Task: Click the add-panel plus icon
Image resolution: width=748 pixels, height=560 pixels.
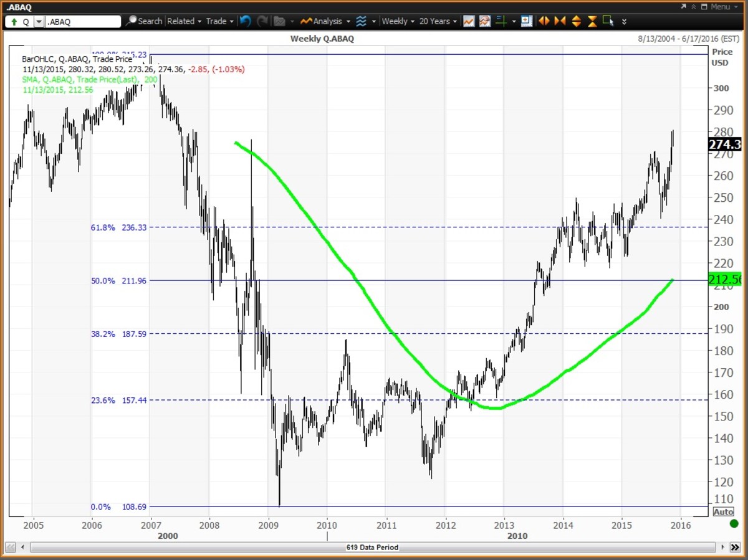Action: pos(527,21)
